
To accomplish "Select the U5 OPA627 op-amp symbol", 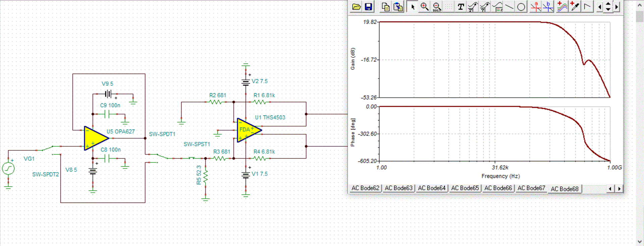I will coord(96,138).
